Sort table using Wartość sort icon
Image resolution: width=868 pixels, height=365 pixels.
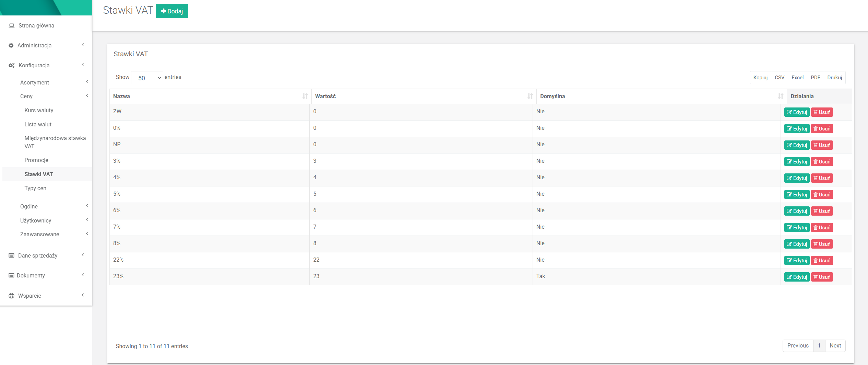click(x=530, y=96)
